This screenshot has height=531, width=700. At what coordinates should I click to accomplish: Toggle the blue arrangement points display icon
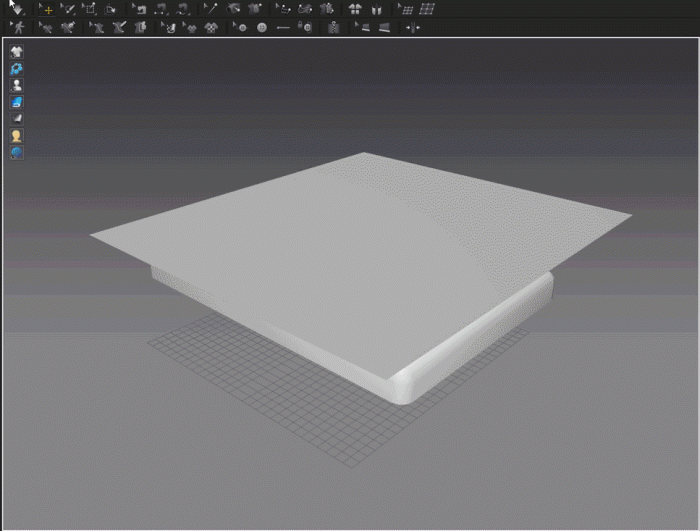tap(17, 69)
